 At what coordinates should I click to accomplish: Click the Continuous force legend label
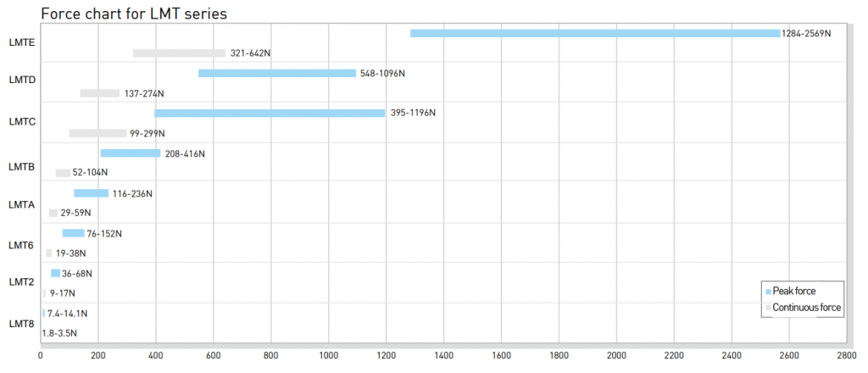pos(807,307)
